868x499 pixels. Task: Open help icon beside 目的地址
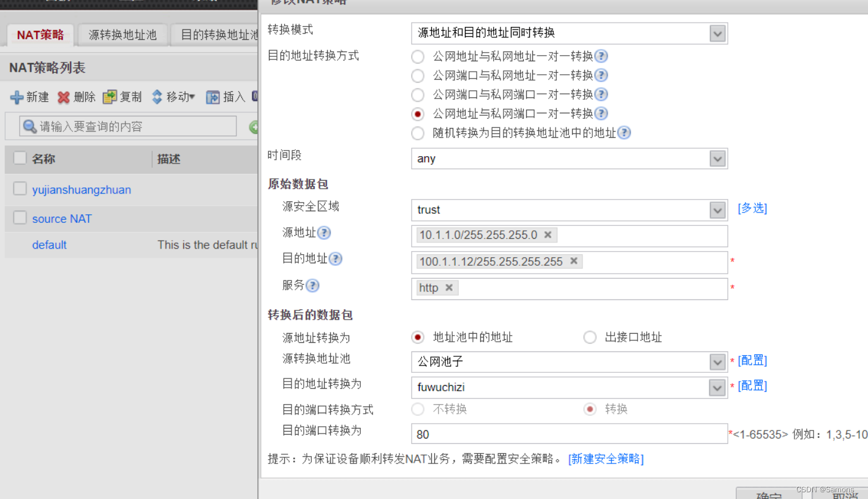(x=335, y=258)
